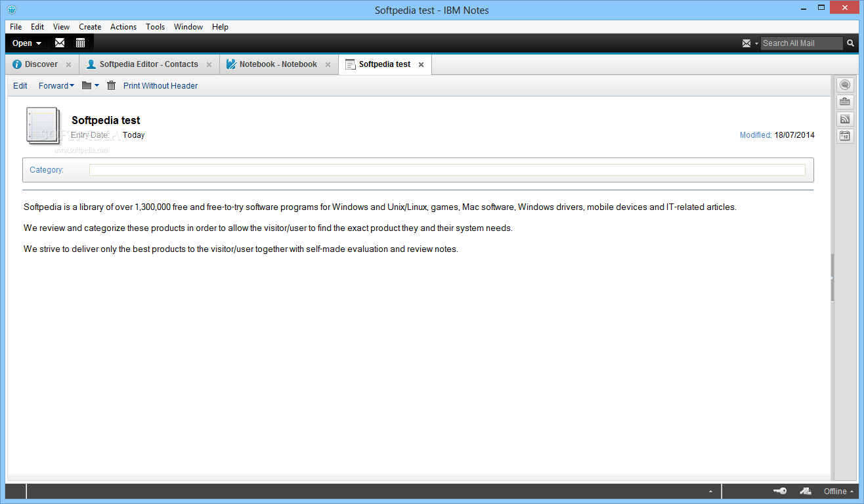Click the Contacts tab person icon
The image size is (864, 504).
click(91, 64)
